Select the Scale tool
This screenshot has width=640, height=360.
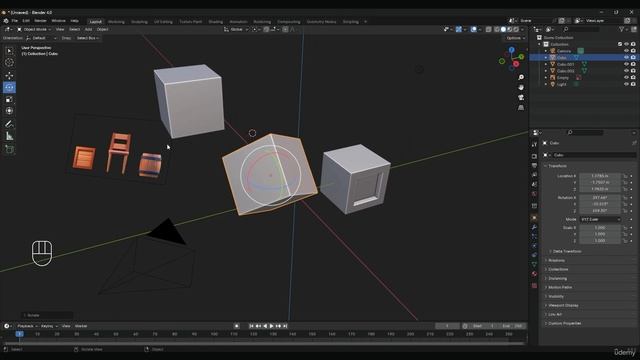9,99
